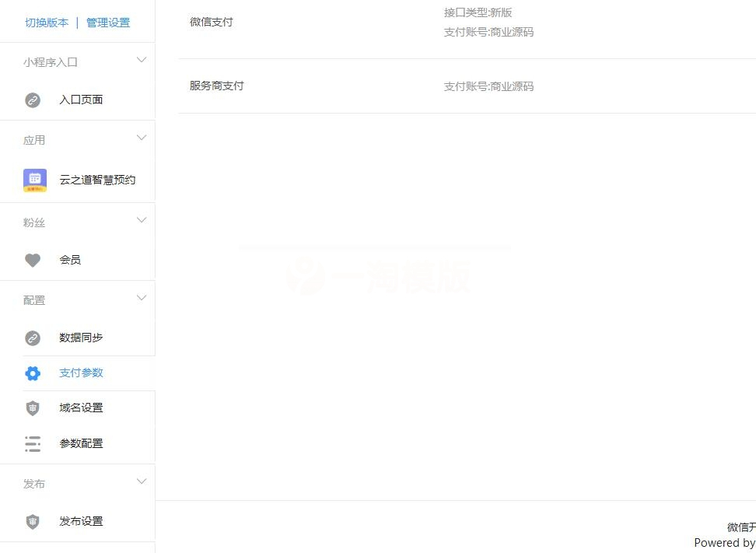Collapse the 配置 section
Screen dimensions: 756x553
142,297
